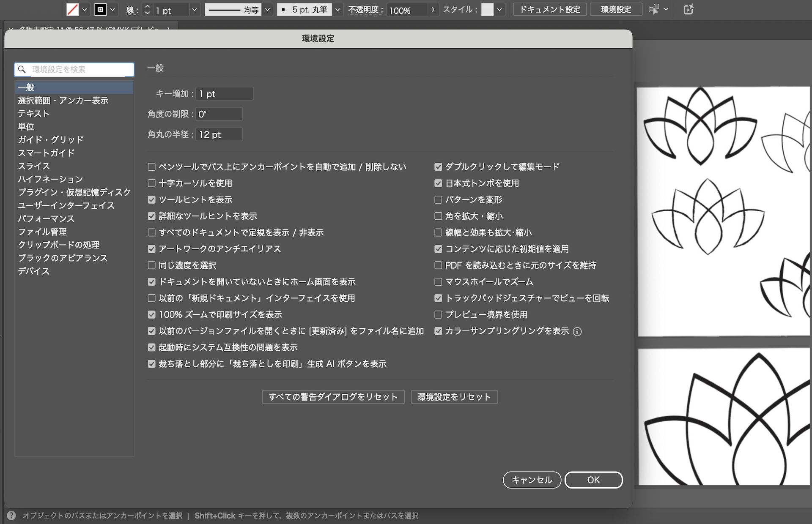Select the stroke color swatch icon in the toolbar

tap(101, 9)
